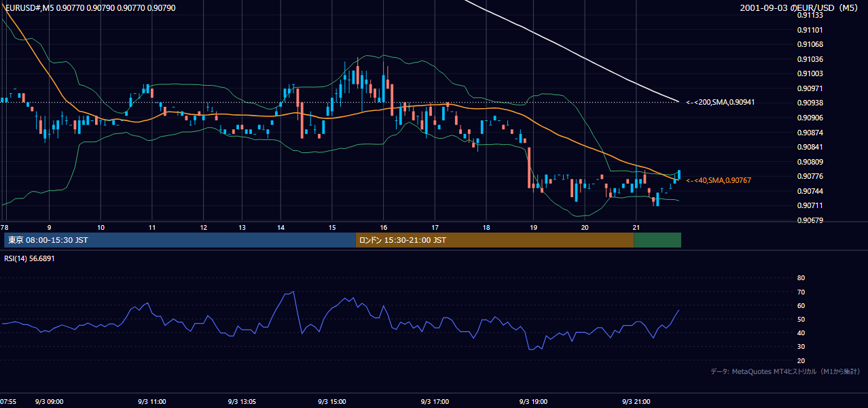Click the 9/3 19:00 bottom time label
The image size is (868, 408).
coord(532,402)
